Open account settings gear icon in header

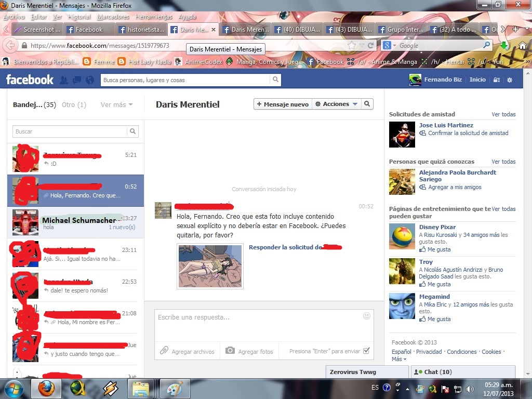click(x=510, y=79)
